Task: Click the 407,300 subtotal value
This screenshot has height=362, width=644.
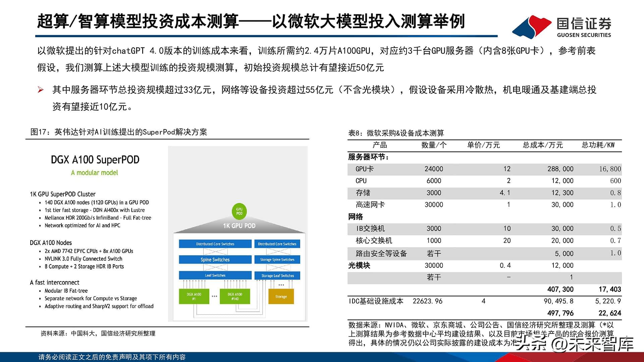Action: click(x=560, y=289)
